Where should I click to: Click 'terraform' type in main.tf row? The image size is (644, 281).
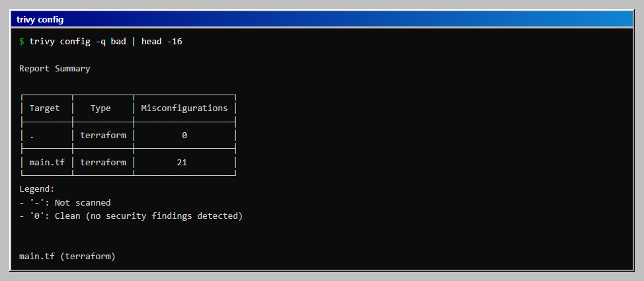point(103,162)
